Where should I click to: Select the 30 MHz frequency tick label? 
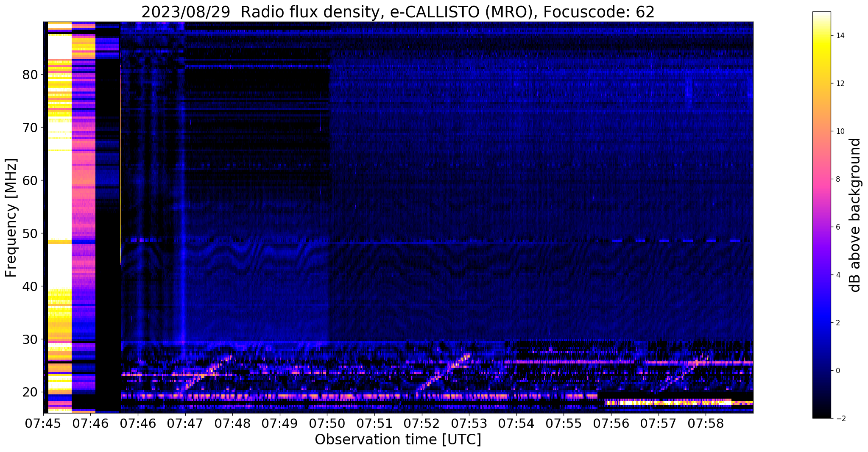[30, 339]
